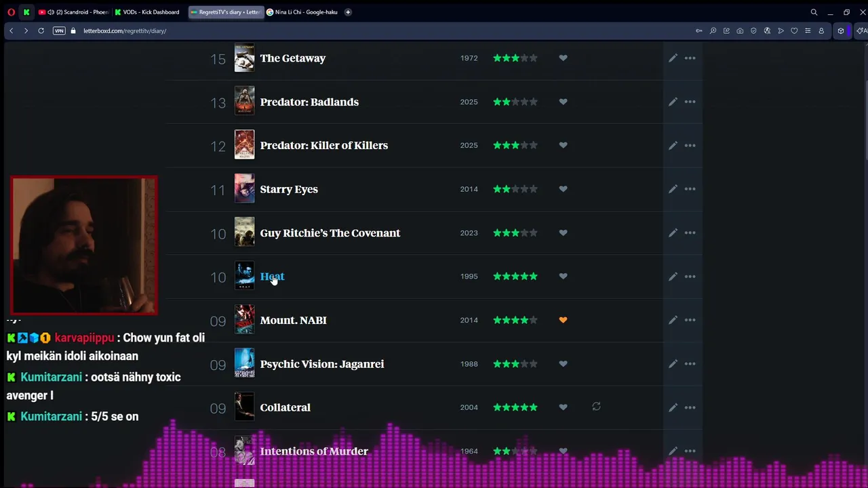Viewport: 868px width, 488px height.
Task: Go forward with the browser forward arrow
Action: (x=26, y=30)
